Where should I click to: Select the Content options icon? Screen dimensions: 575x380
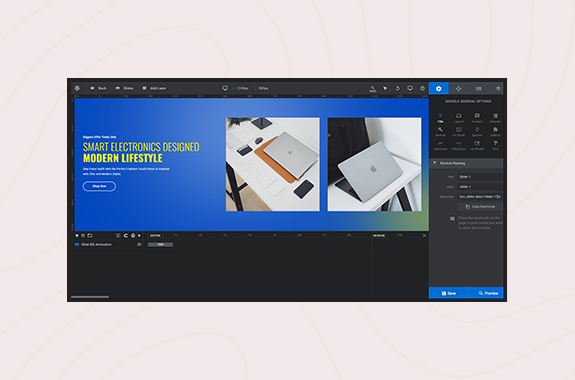point(477,118)
